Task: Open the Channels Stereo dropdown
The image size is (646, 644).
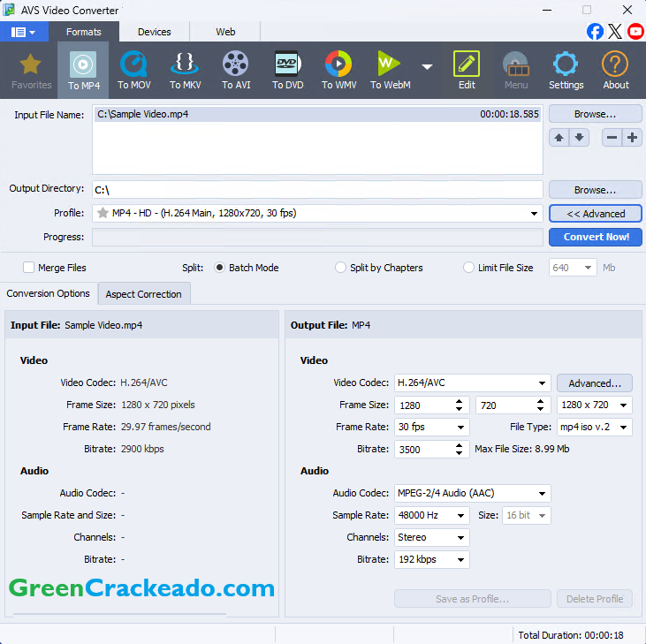Action: (460, 538)
